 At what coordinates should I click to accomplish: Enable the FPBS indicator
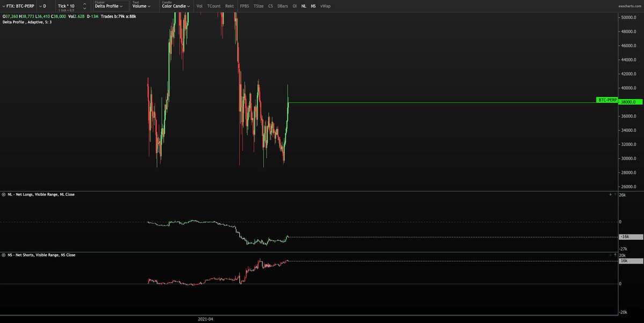coord(244,6)
